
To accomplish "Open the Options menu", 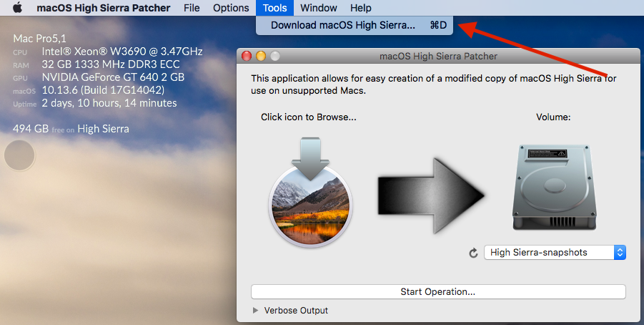I will tap(231, 8).
